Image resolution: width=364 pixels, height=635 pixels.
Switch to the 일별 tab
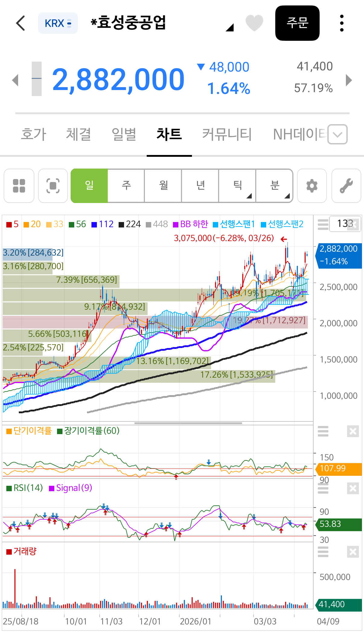pyautogui.click(x=124, y=134)
